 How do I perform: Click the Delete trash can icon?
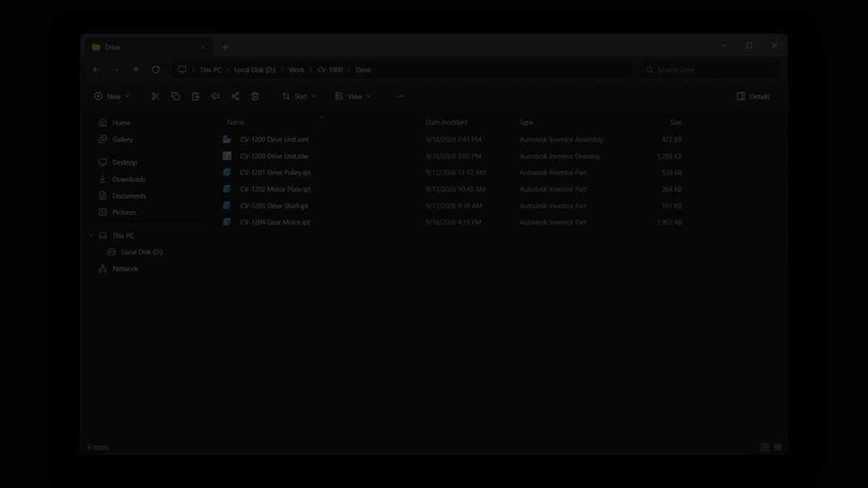pyautogui.click(x=255, y=96)
